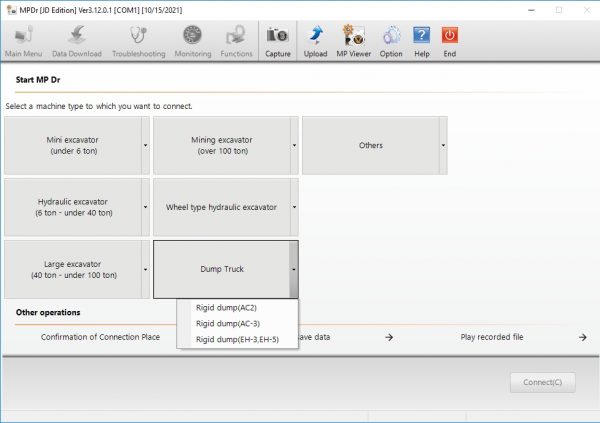600x423 pixels.
Task: Expand the Others dropdown arrow
Action: coord(443,145)
